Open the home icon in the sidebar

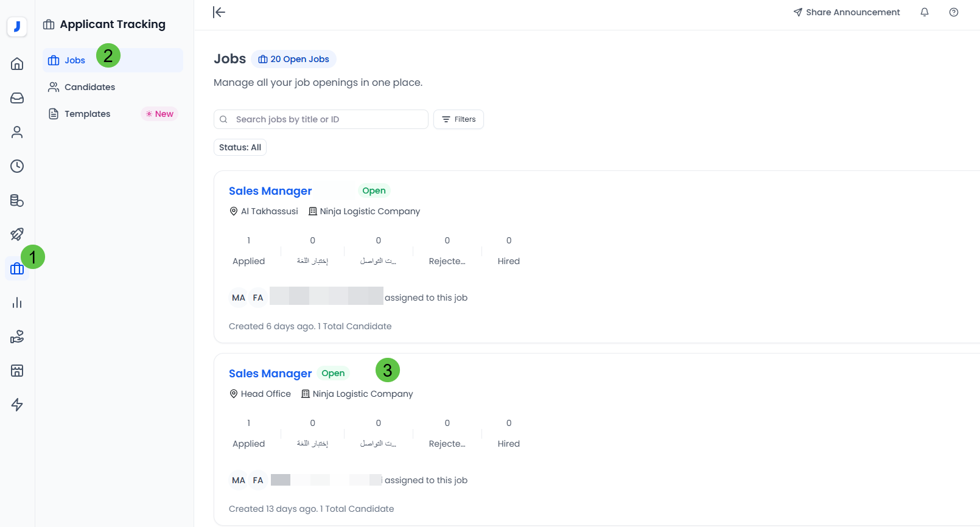coord(17,64)
